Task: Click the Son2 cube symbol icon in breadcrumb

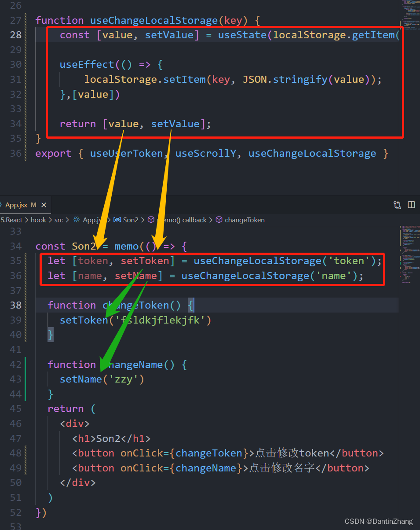Action: pyautogui.click(x=117, y=220)
